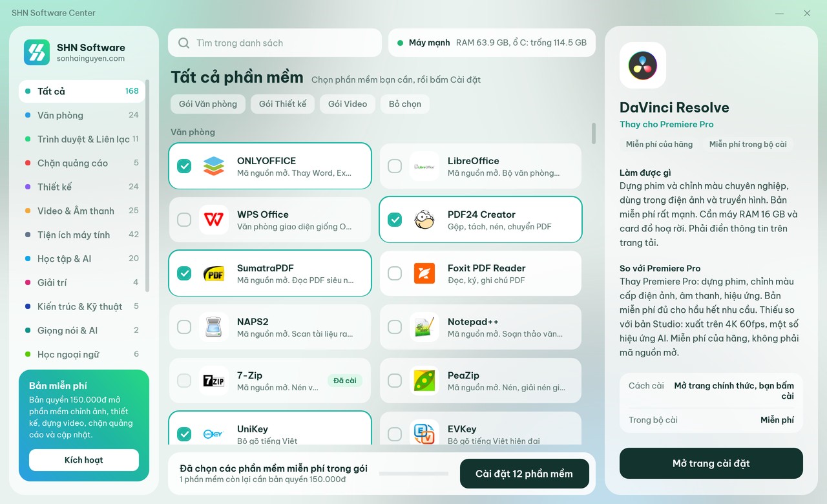
Task: Click the Gói Thiết kế preset button
Action: [x=283, y=104]
